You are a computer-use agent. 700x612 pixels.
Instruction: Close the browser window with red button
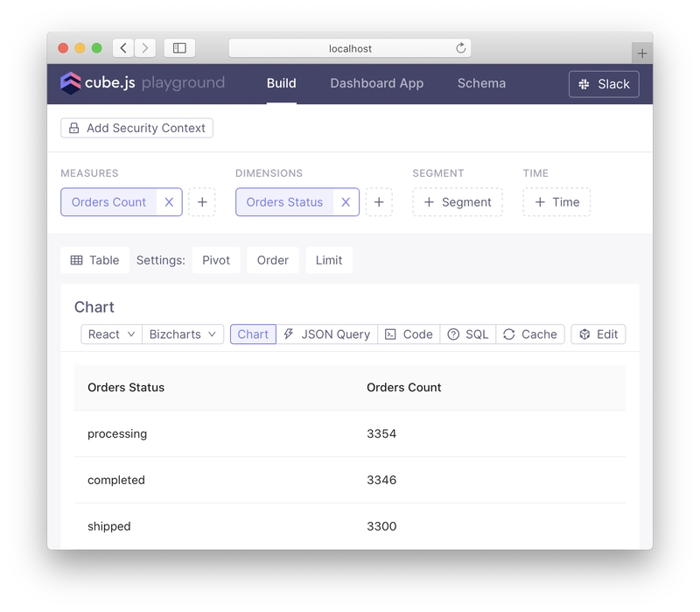[63, 48]
